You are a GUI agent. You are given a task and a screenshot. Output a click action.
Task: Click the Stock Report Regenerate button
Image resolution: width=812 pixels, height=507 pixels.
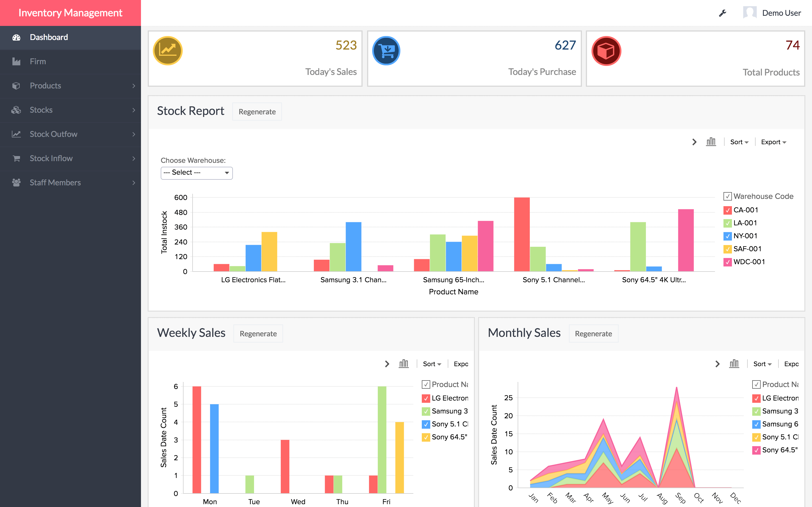point(257,112)
